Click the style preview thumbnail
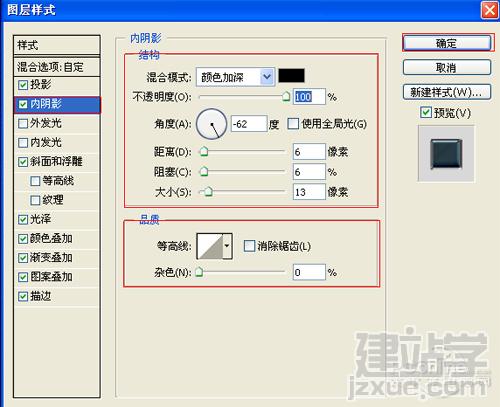Image resolution: width=500 pixels, height=407 pixels. pos(446,154)
